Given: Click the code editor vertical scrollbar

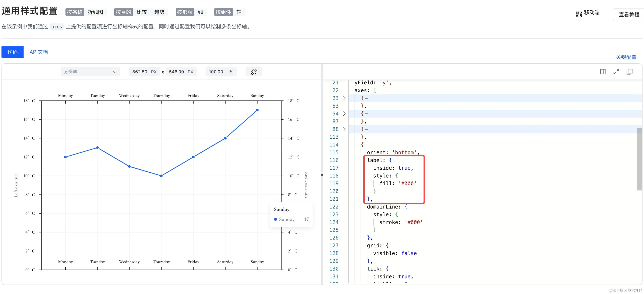Looking at the screenshot, I should (639, 160).
